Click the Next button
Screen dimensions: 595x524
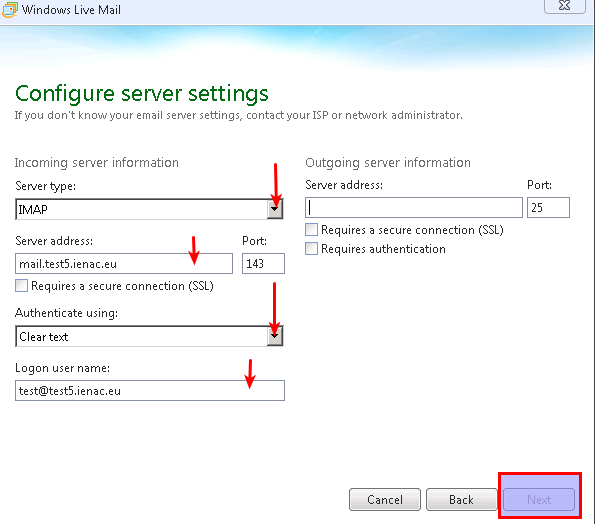539,499
